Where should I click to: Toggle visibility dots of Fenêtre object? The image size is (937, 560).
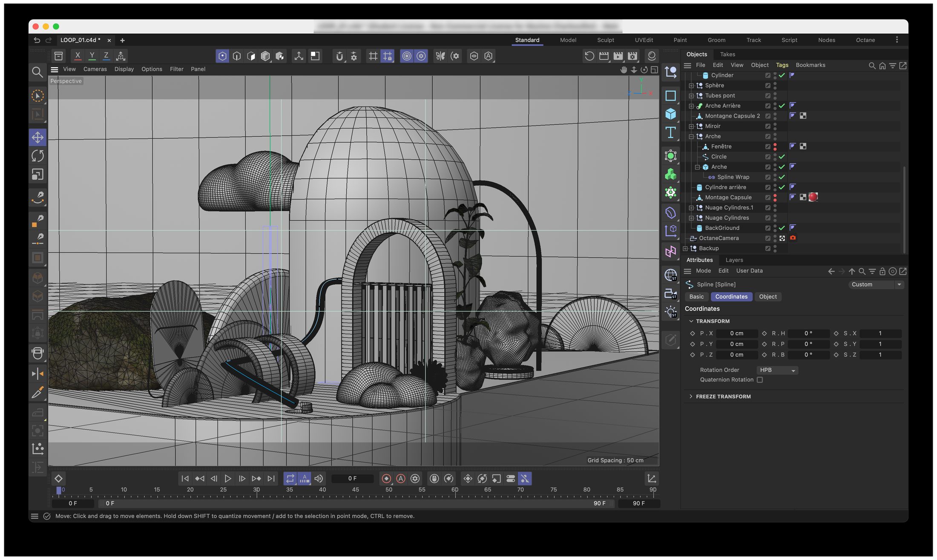click(x=775, y=146)
